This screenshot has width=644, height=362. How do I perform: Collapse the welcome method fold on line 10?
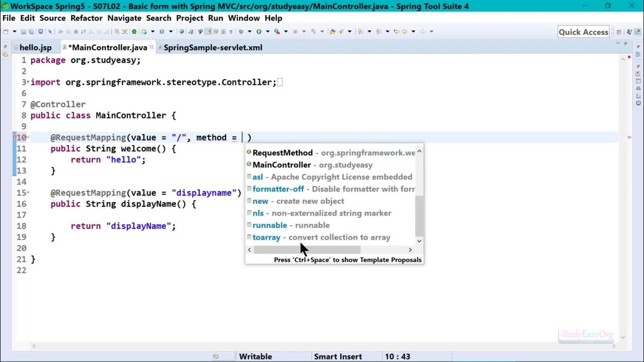28,137
